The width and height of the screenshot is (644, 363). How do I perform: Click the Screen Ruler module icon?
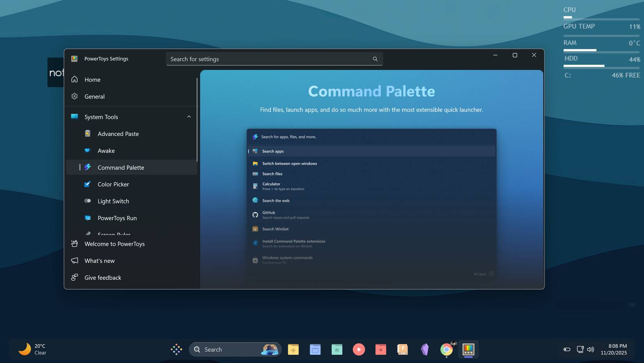point(87,233)
